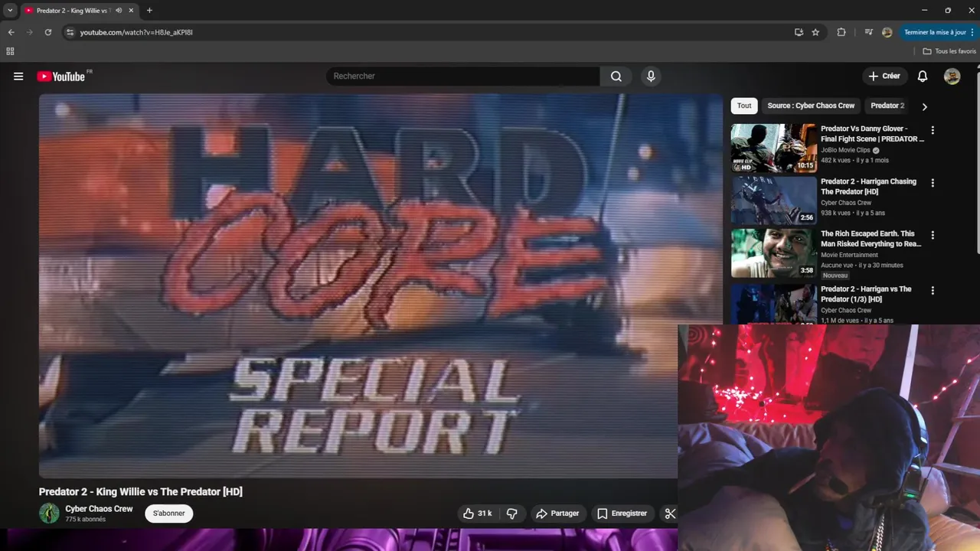Screen dimensions: 980x551
Task: Open the browser extensions puzzle icon
Action: point(841,32)
